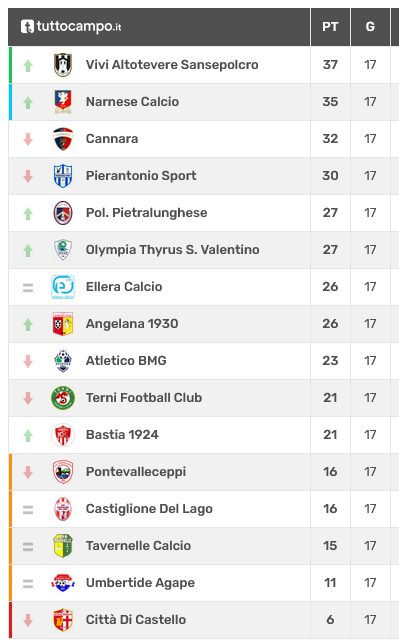Sort table by G column header

pos(370,27)
